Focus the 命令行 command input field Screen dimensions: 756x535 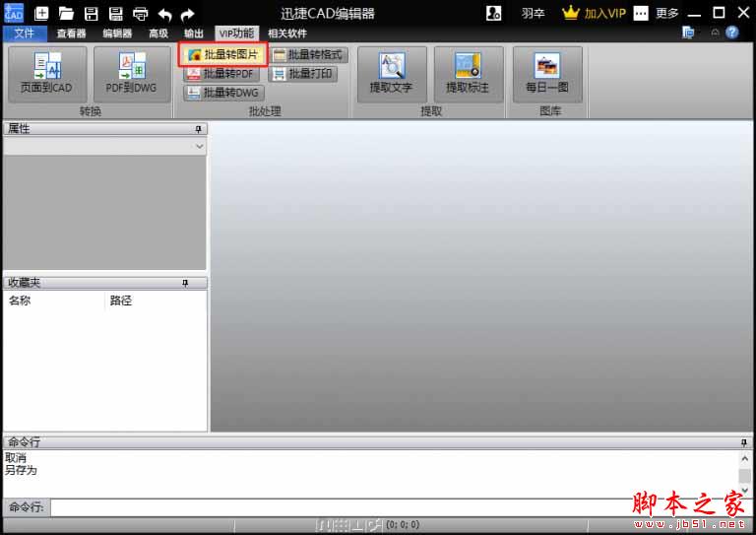[x=402, y=507]
